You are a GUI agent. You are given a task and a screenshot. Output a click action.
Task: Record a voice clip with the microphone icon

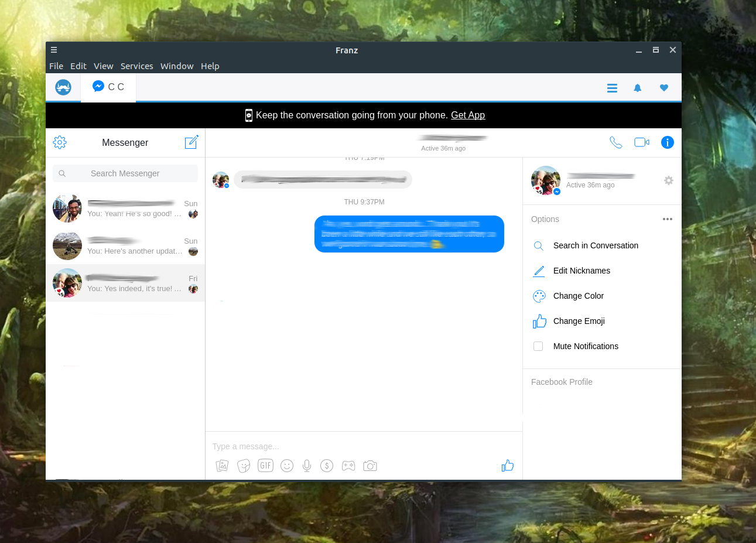(307, 466)
